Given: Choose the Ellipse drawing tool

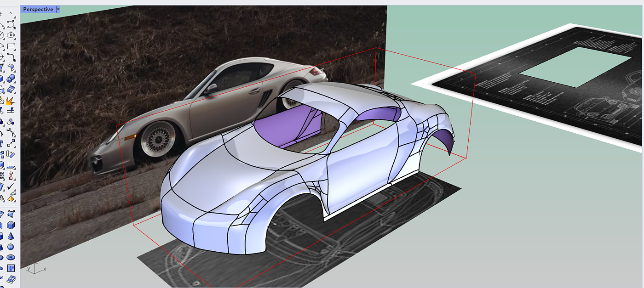Looking at the screenshot, I should pos(11,35).
